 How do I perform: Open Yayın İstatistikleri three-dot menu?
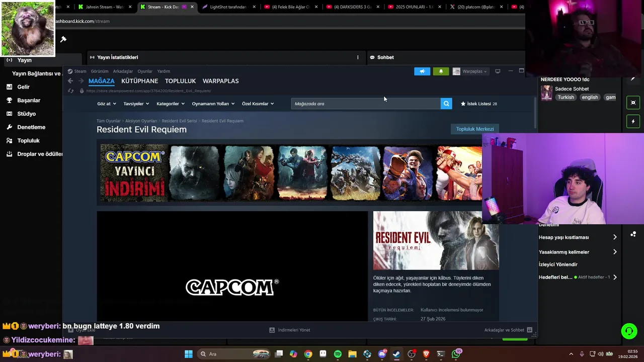point(358,57)
